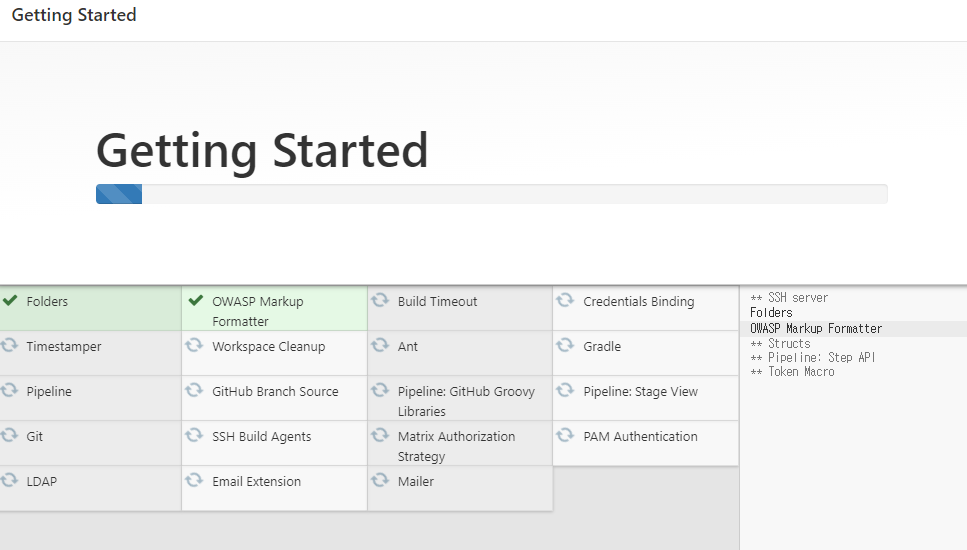Click sync icon beside Pipeline: Stage View
The height and width of the screenshot is (550, 967).
pyautogui.click(x=565, y=390)
